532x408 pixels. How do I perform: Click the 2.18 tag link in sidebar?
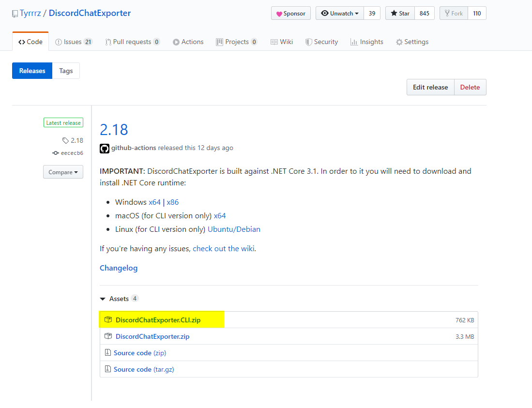73,140
